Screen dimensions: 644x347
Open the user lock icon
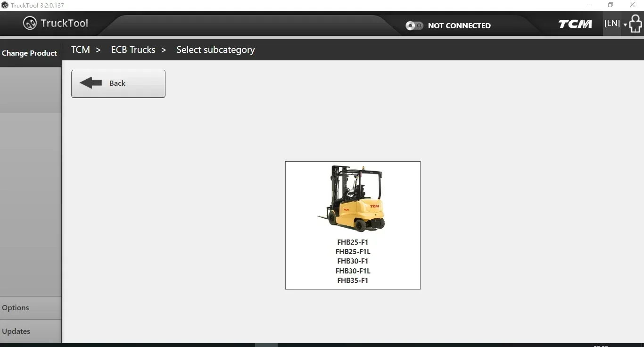636,23
